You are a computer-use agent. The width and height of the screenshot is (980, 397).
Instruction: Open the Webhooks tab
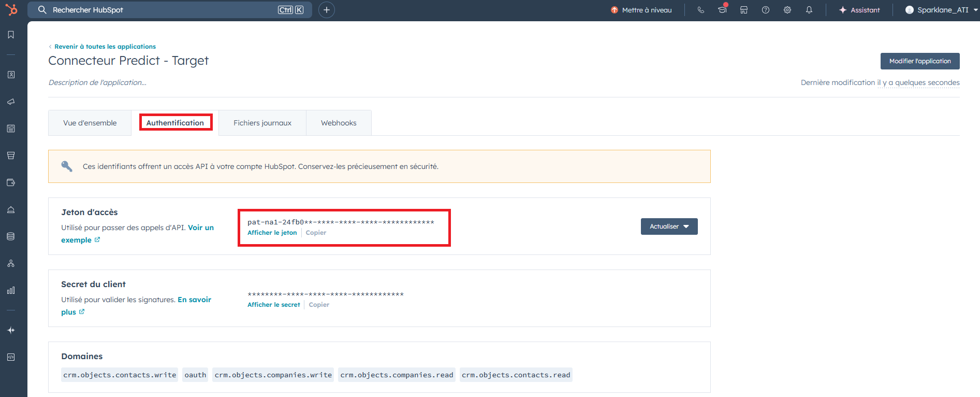[x=339, y=123]
